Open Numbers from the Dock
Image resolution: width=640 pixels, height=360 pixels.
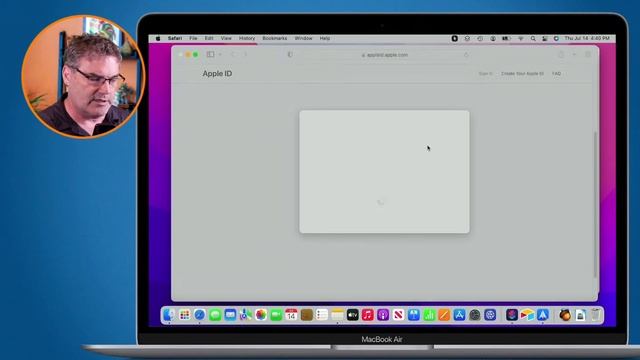point(429,315)
